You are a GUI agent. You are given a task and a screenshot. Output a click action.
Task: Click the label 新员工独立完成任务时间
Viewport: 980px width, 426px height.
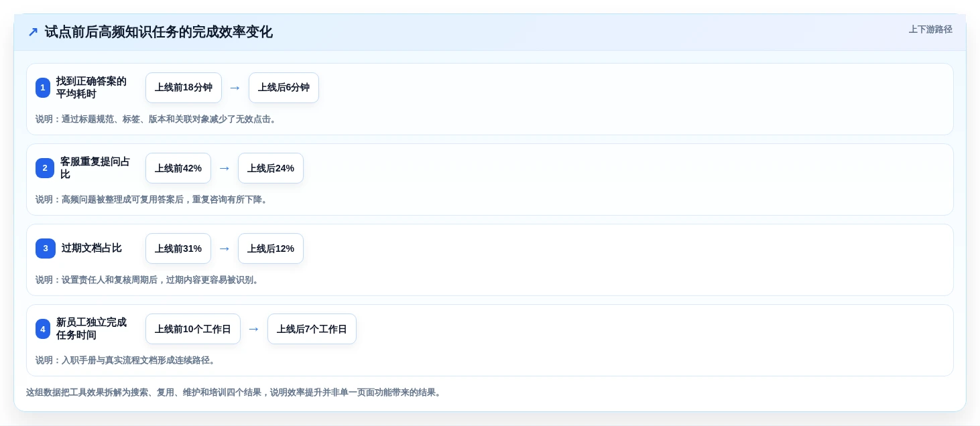coord(91,329)
